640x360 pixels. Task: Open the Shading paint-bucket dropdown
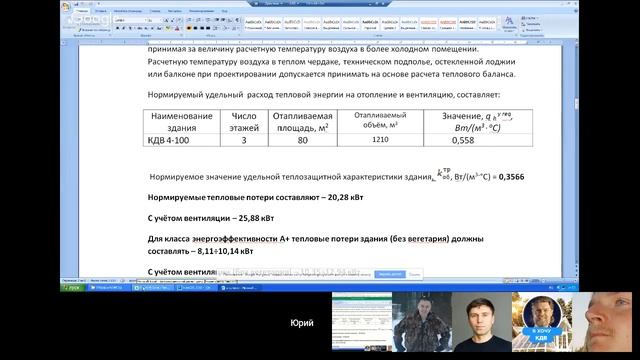(x=226, y=28)
